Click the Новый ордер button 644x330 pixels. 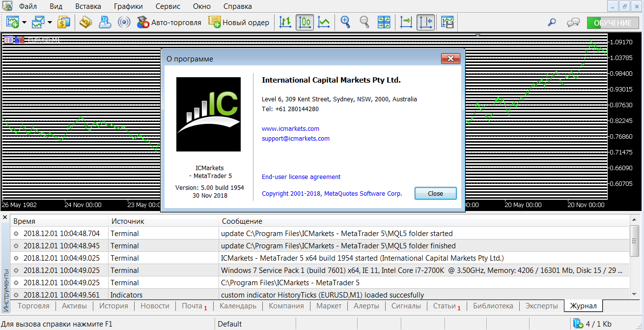[239, 22]
